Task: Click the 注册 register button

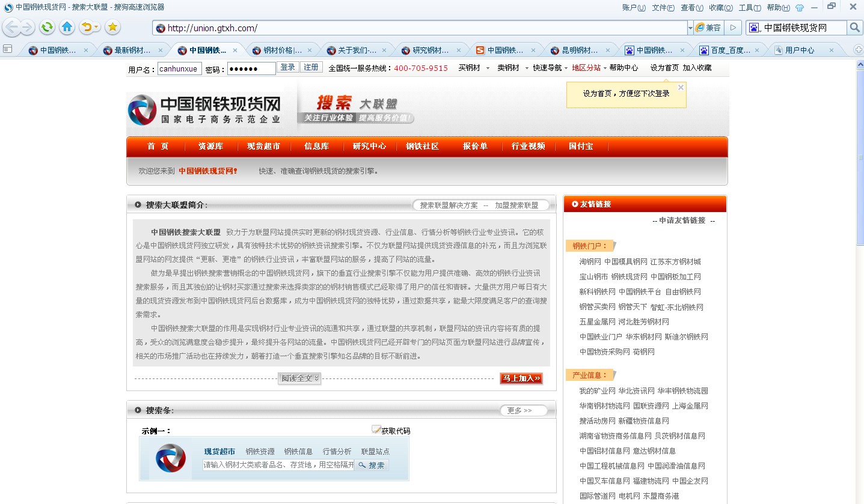Action: 311,67
